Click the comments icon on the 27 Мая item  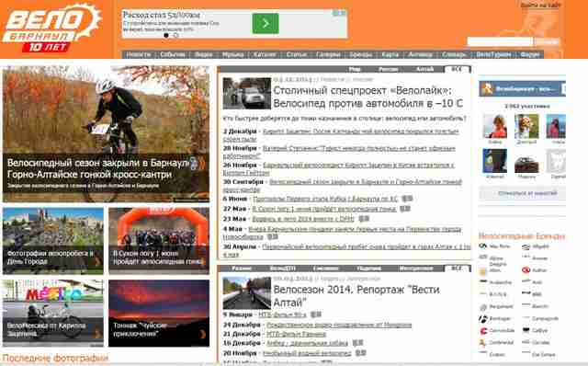pyautogui.click(x=405, y=209)
